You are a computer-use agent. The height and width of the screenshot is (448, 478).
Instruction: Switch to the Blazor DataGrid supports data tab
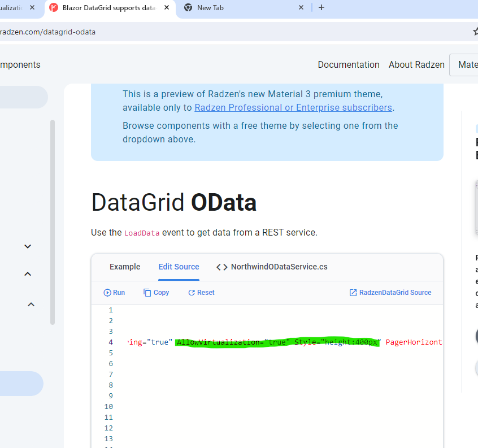(110, 8)
